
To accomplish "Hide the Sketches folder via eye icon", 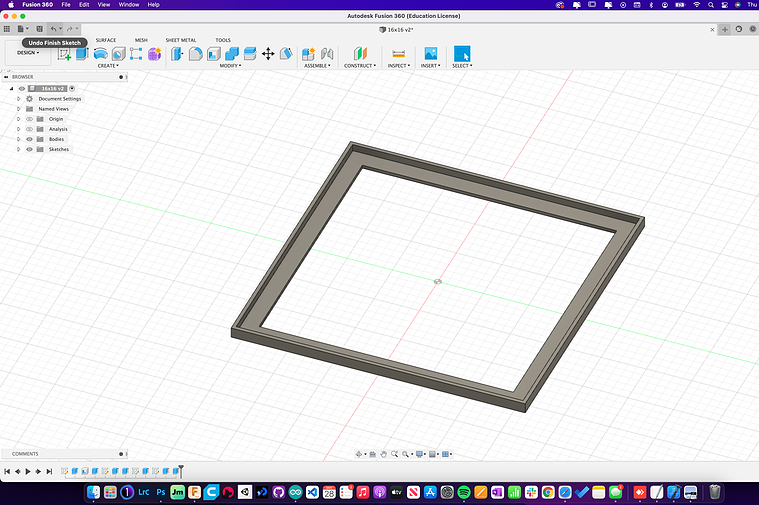I will pyautogui.click(x=30, y=150).
